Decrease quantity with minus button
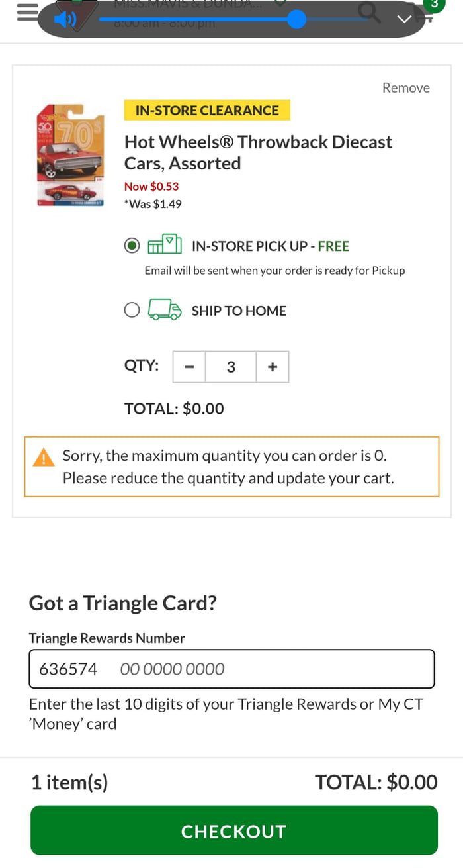The width and height of the screenshot is (463, 868). coord(189,367)
